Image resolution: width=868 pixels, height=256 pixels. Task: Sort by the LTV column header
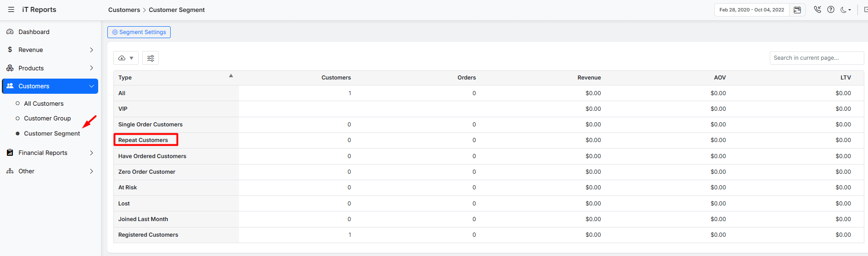(846, 78)
